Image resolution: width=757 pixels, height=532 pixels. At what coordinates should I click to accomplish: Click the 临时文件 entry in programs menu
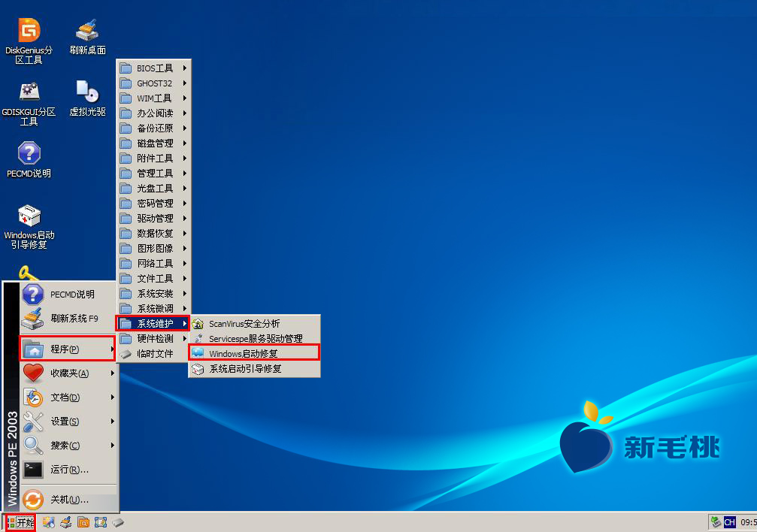click(154, 353)
